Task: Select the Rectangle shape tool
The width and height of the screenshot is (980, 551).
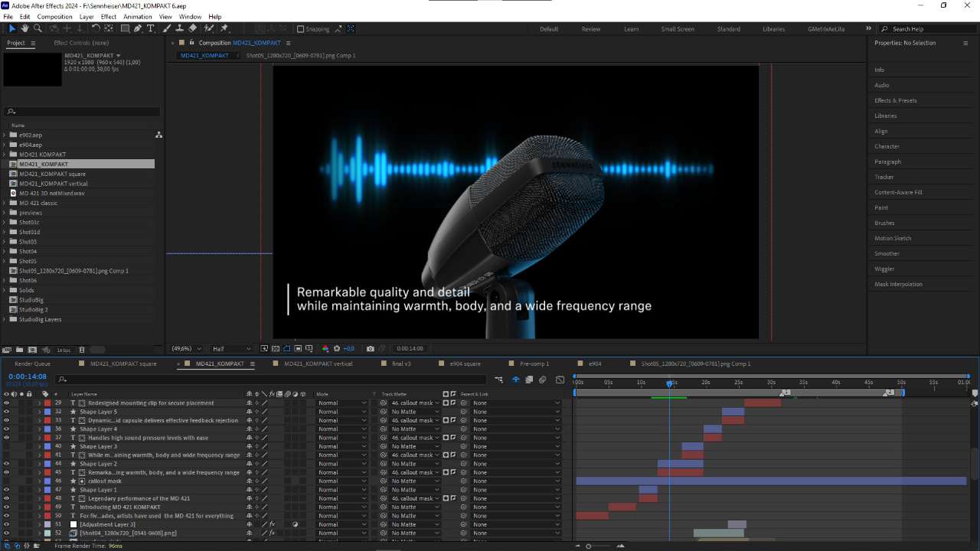Action: (125, 29)
